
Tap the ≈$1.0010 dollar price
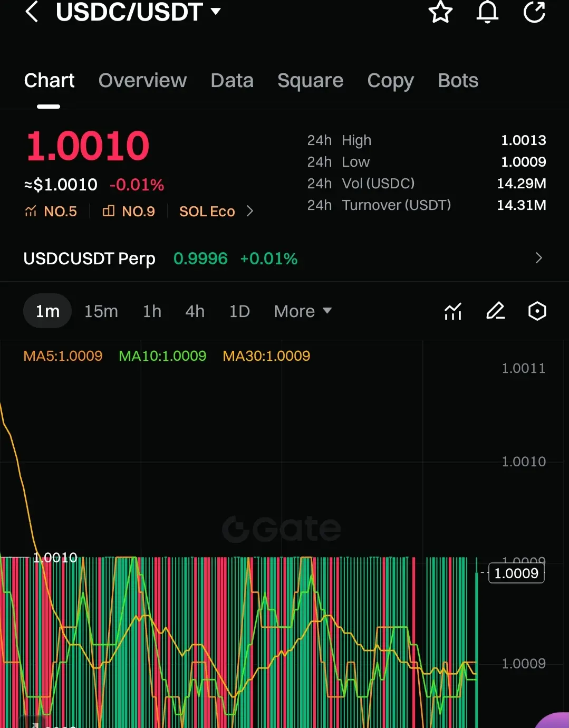61,185
